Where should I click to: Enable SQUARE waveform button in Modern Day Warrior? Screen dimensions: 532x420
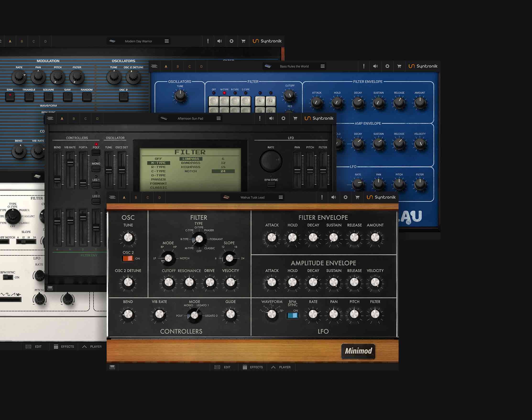[49, 97]
